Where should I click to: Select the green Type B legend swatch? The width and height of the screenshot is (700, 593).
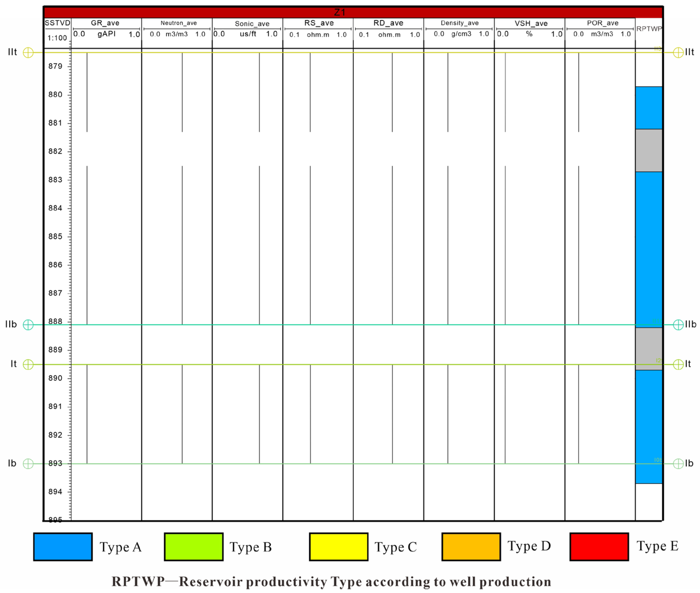pyautogui.click(x=194, y=547)
